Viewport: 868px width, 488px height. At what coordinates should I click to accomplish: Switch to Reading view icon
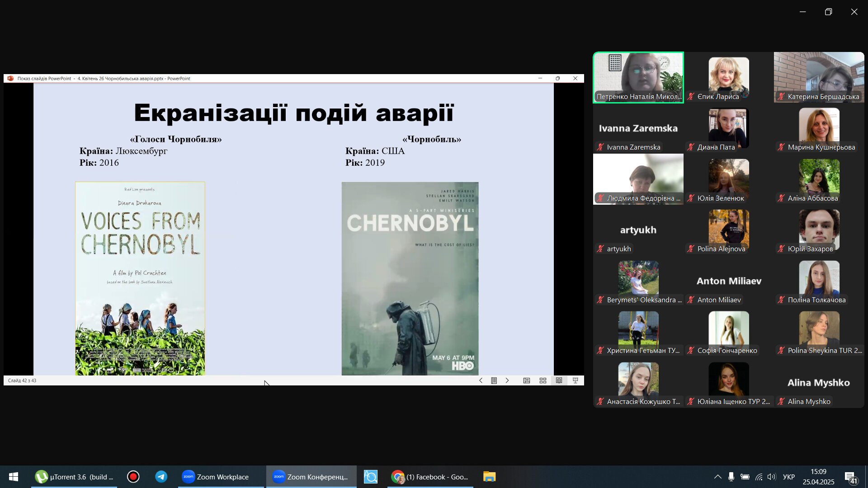(559, 380)
